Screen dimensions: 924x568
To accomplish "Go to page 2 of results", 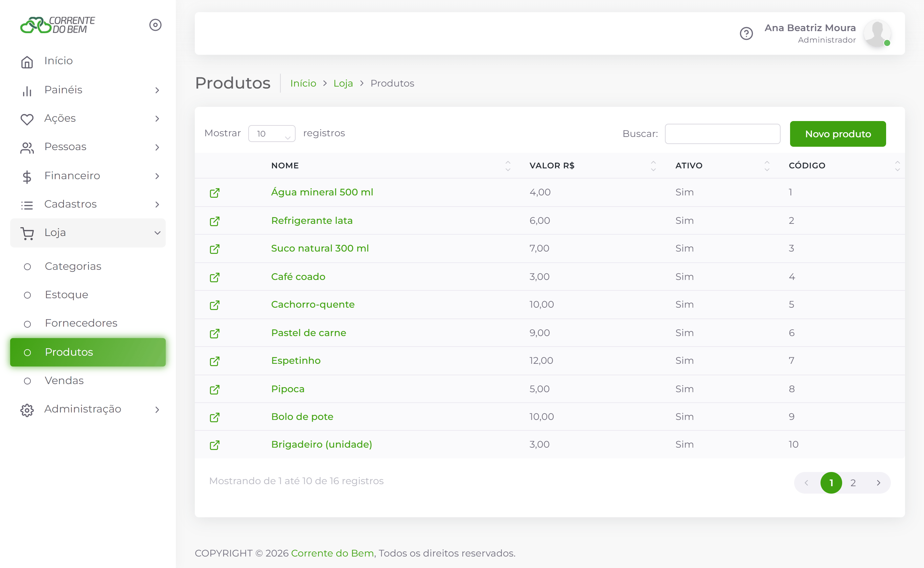I will [853, 483].
